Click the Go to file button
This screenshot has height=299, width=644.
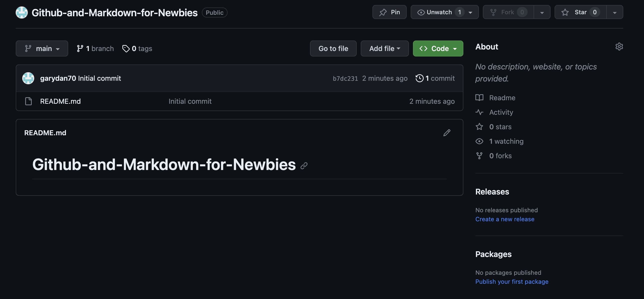click(333, 48)
